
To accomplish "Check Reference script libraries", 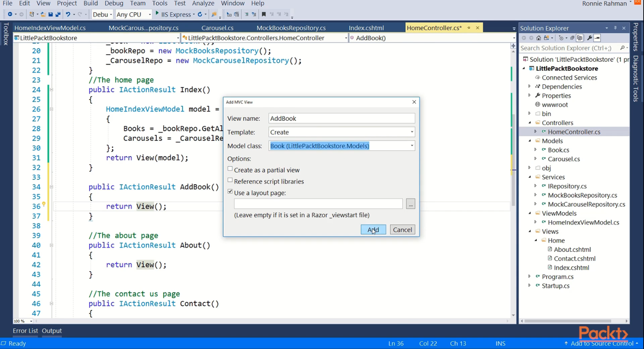I will (230, 181).
